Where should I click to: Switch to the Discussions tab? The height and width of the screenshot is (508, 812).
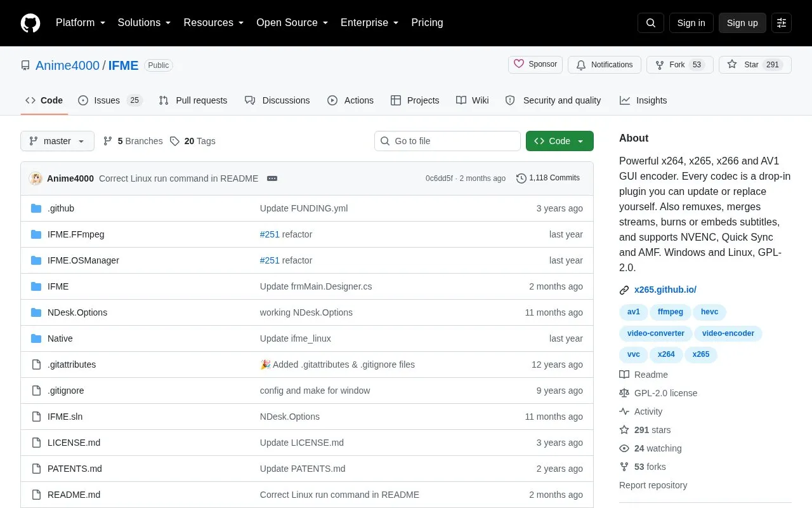point(277,100)
